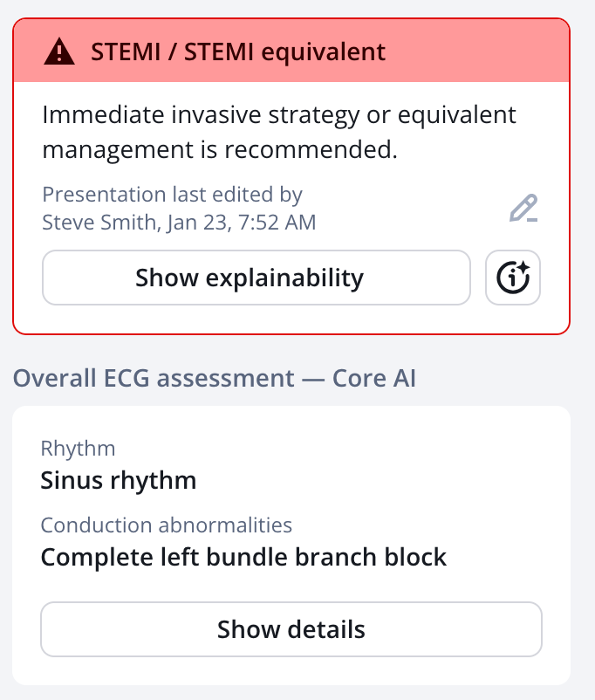Show details of the ECG assessment
Image resolution: width=595 pixels, height=700 pixels.
291,629
